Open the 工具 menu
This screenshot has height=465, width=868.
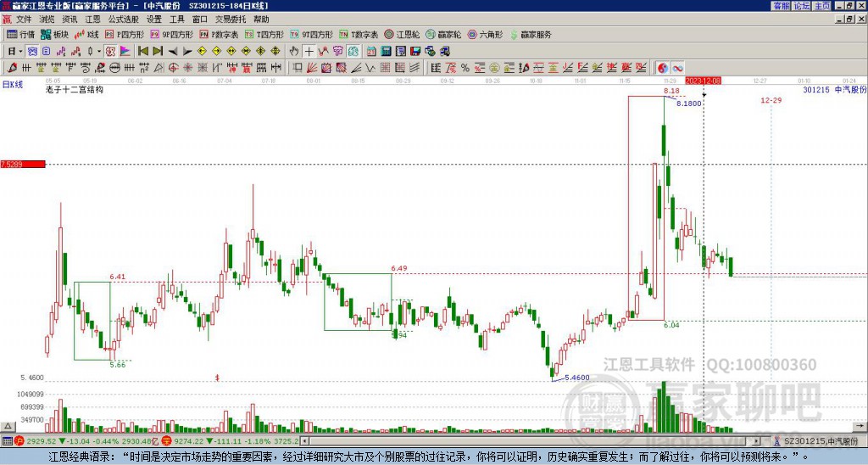[x=177, y=20]
